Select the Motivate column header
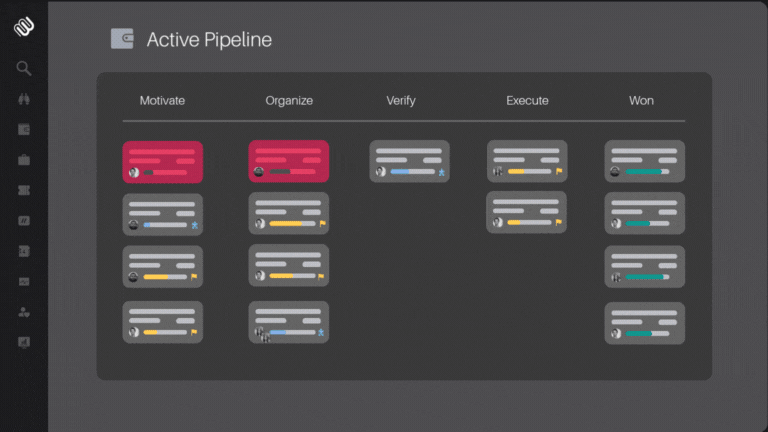Image resolution: width=768 pixels, height=432 pixels. pyautogui.click(x=162, y=101)
